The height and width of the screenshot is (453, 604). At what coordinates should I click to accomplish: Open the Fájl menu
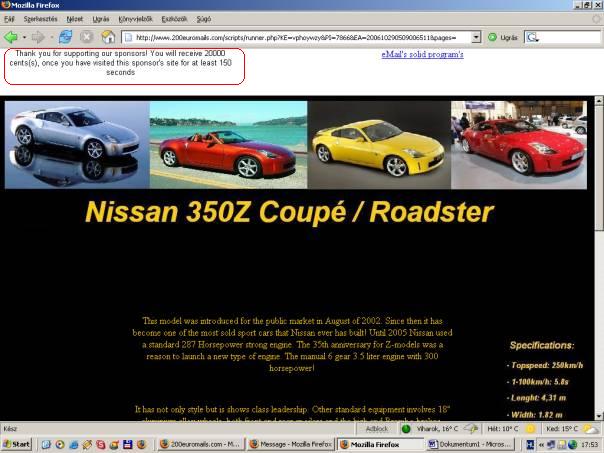(11, 19)
